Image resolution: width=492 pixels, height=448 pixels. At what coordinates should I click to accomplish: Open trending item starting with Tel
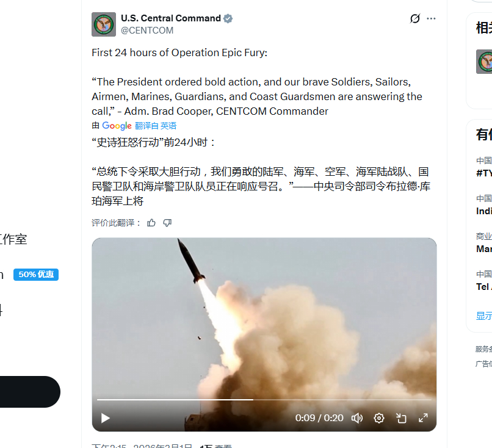[484, 287]
